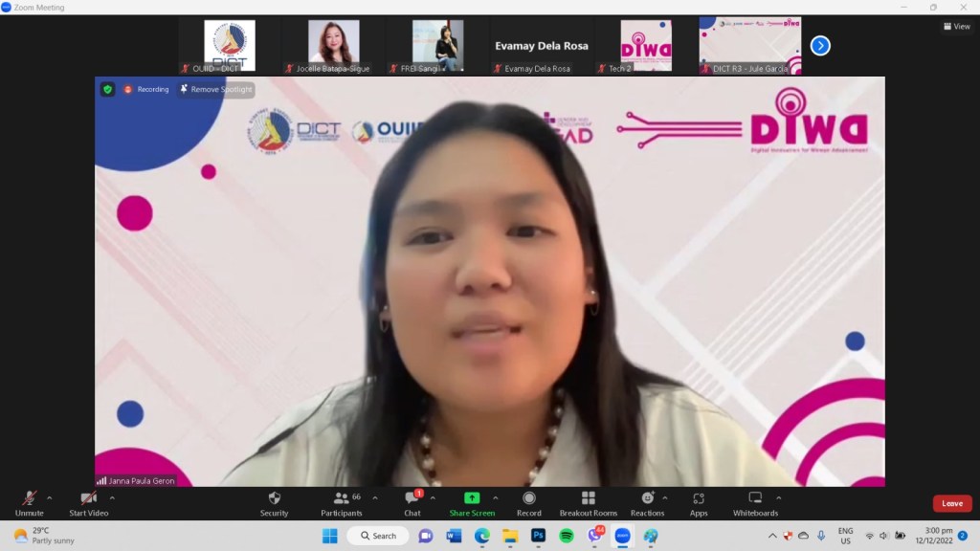Open Breakout Rooms
980x551 pixels.
point(588,503)
